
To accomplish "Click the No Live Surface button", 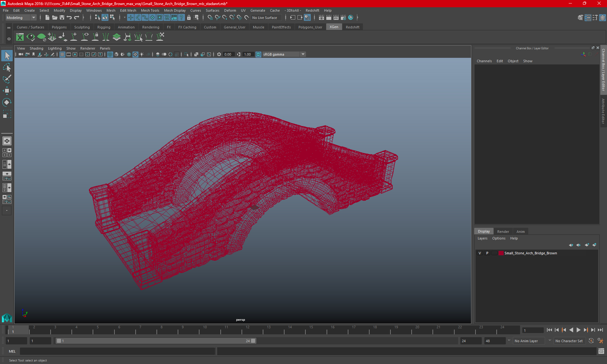I will tap(265, 18).
